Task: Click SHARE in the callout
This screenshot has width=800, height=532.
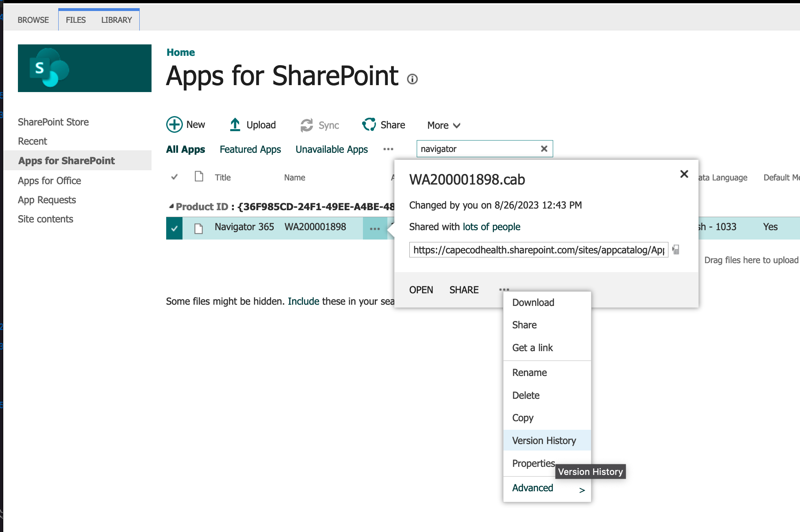Action: (x=464, y=290)
